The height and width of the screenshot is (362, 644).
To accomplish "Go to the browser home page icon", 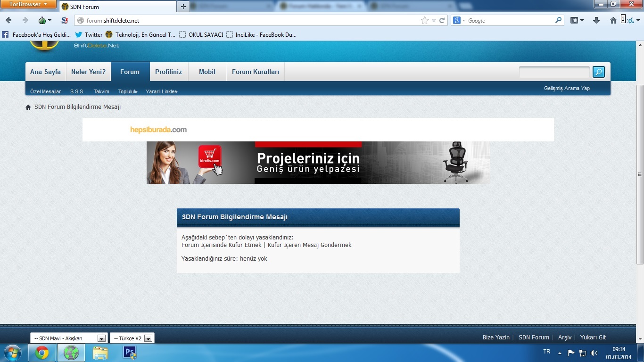I will (613, 20).
